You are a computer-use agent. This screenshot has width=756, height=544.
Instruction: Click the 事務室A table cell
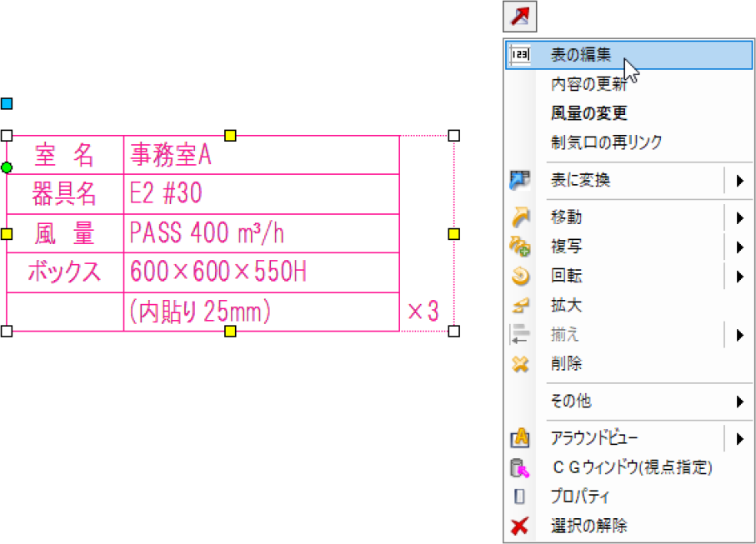click(x=262, y=155)
